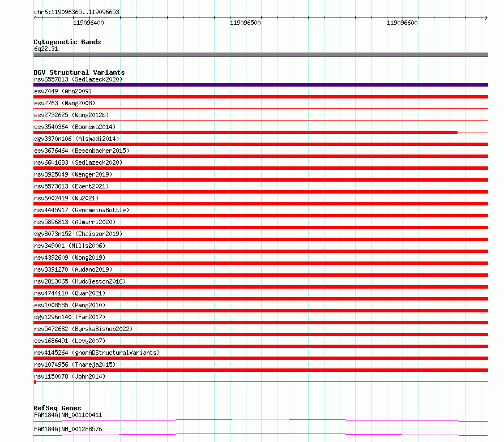Click nsv5573613 (Ebert2021) label
This screenshot has width=504, height=442.
point(71,186)
